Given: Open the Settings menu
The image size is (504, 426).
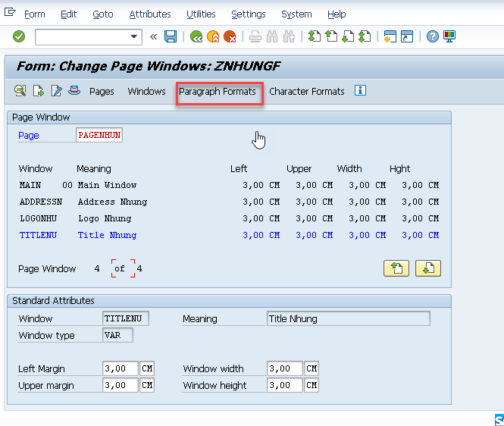Looking at the screenshot, I should pos(249,14).
